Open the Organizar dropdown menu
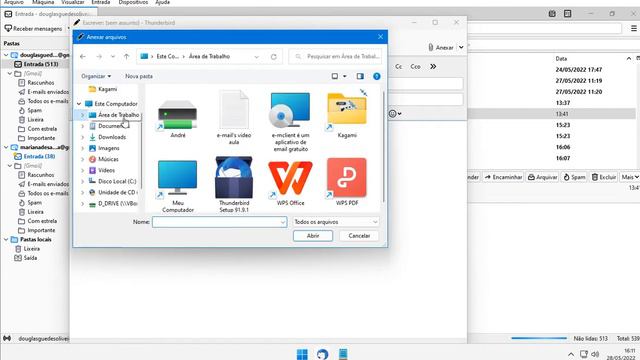 96,76
